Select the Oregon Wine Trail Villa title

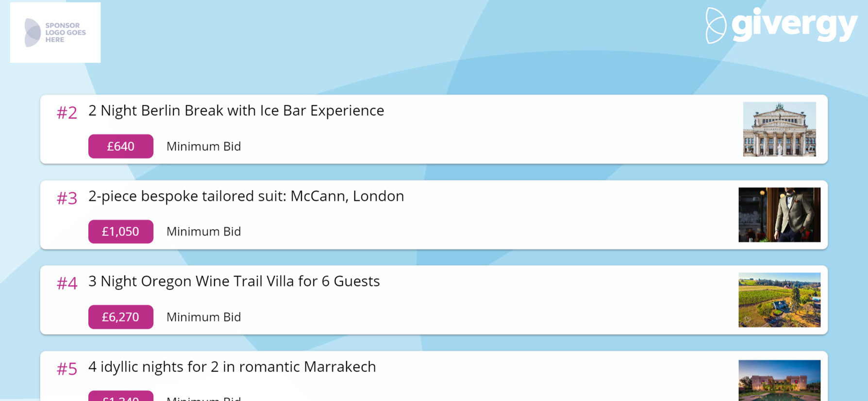pos(234,281)
